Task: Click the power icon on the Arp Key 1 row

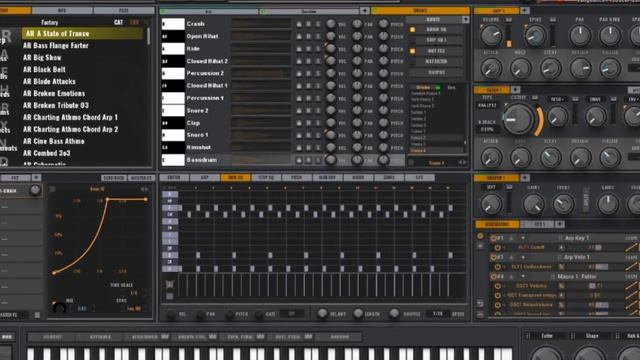Action: (x=493, y=238)
